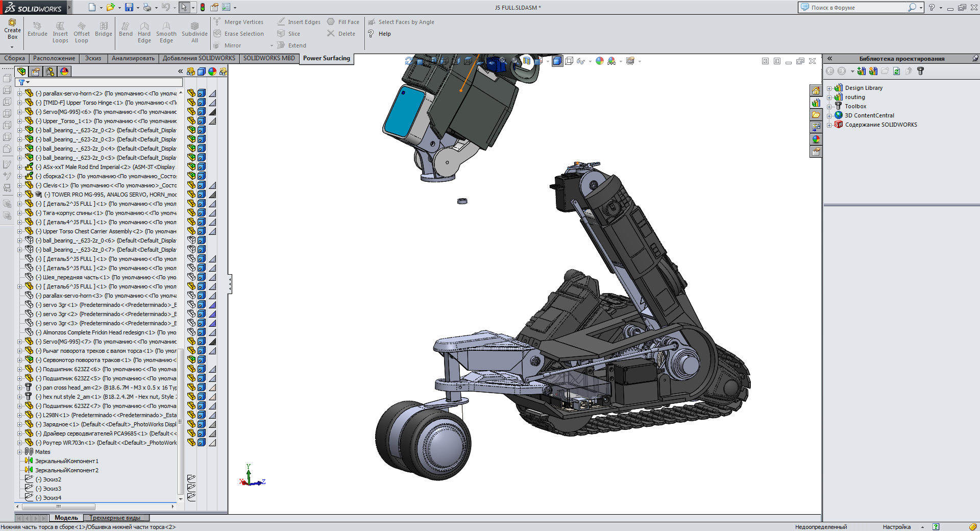This screenshot has width=980, height=531.
Task: Expand the Design Library tree node
Action: pyautogui.click(x=829, y=88)
